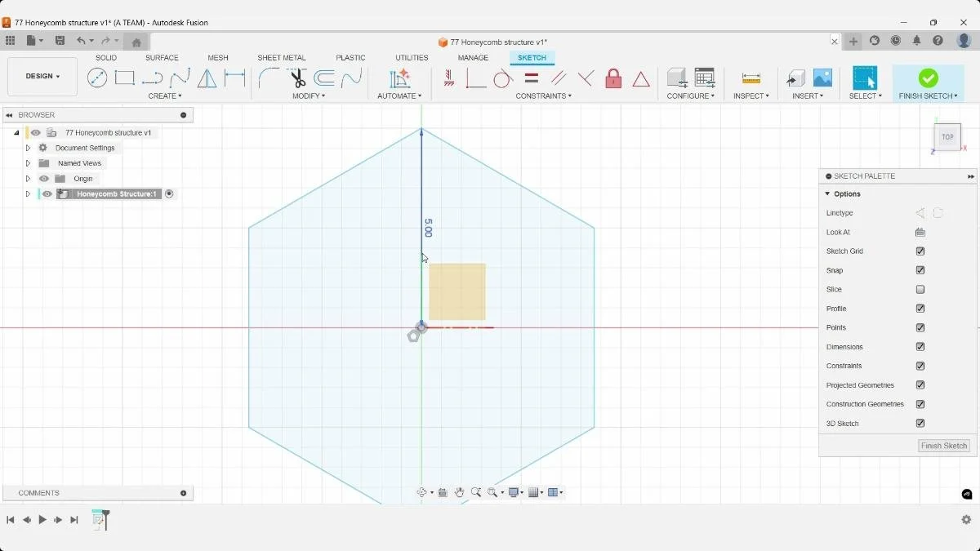The width and height of the screenshot is (980, 551).
Task: Select the Fillet modify tool
Action: [269, 78]
